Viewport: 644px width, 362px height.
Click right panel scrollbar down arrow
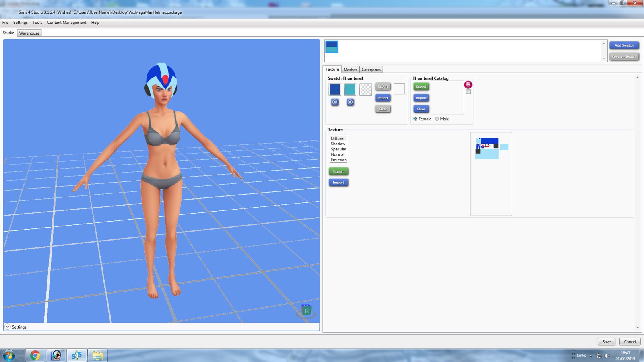click(638, 328)
